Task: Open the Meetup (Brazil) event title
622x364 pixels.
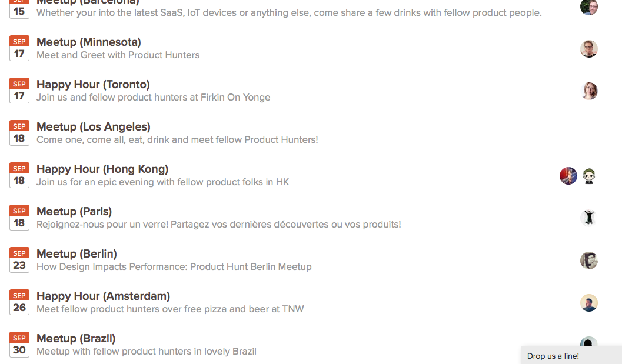Action: (x=76, y=339)
